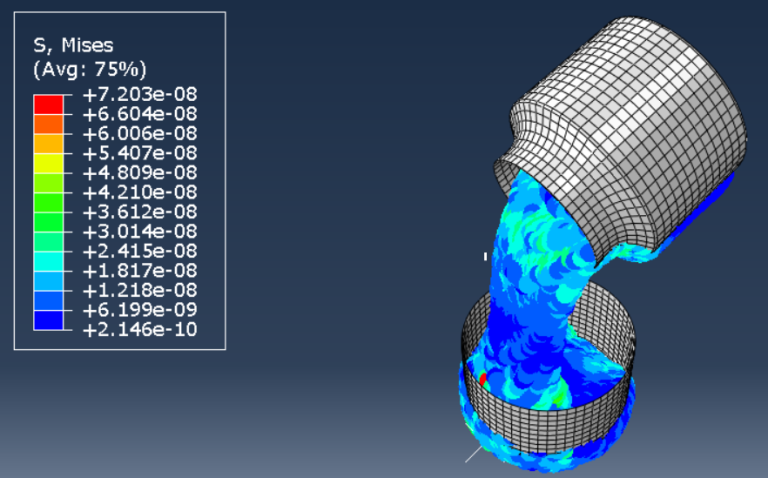
Task: Select the red legend color band
Action: click(x=48, y=105)
